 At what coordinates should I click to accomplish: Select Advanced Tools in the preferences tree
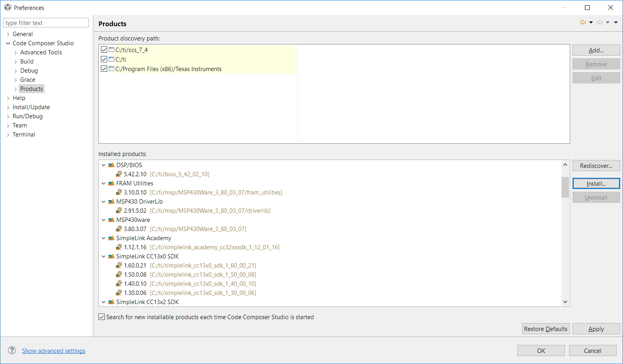click(x=41, y=52)
